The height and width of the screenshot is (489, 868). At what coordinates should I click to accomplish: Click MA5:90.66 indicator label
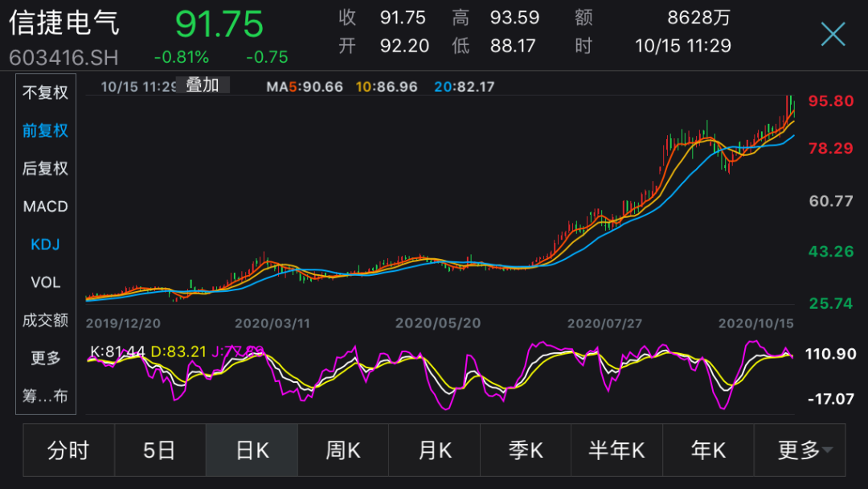click(x=305, y=87)
